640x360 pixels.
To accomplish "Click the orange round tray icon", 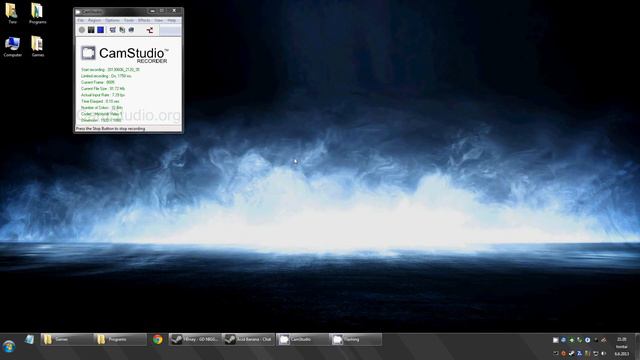I will [x=564, y=353].
